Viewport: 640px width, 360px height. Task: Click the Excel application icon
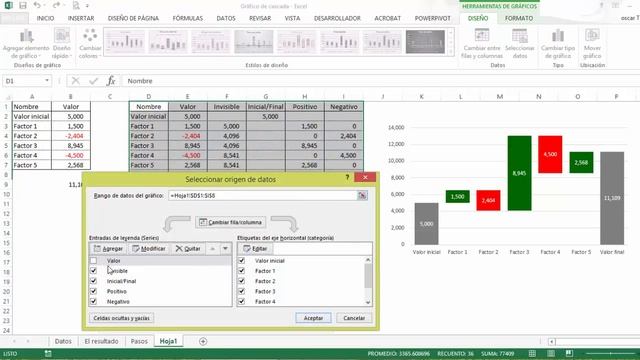coord(8,6)
